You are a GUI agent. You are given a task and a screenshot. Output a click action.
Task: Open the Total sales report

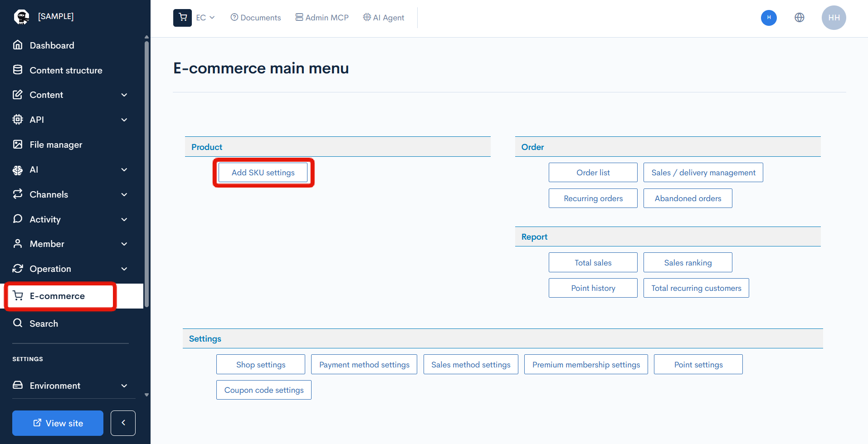click(x=593, y=262)
